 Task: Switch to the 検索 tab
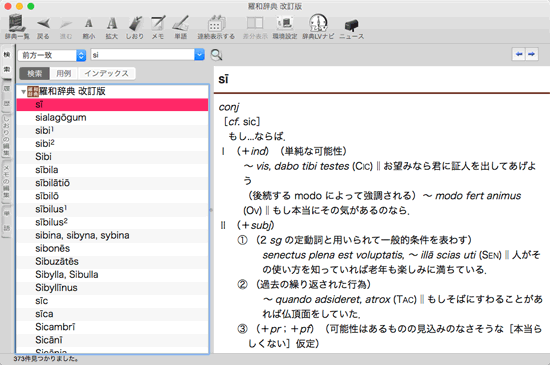(x=34, y=73)
